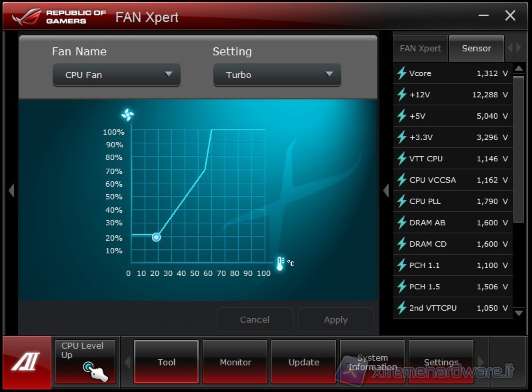
Task: Open the Fan Name CPU Fan dropdown
Action: tap(117, 75)
